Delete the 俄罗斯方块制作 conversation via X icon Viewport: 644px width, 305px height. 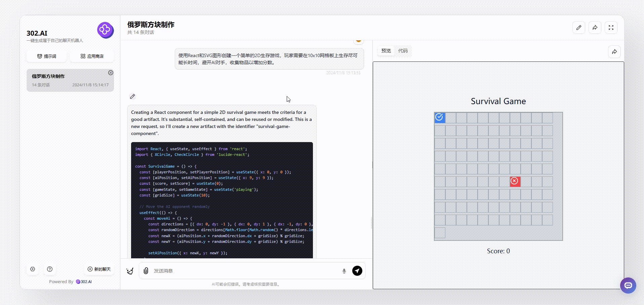(111, 73)
